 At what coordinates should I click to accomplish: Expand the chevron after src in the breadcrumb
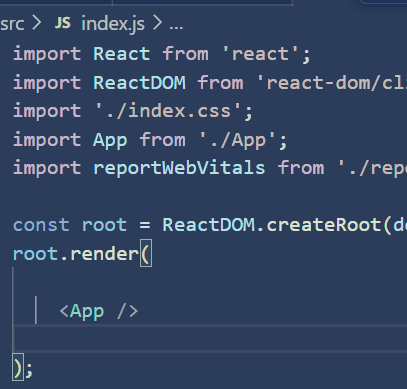tap(37, 24)
